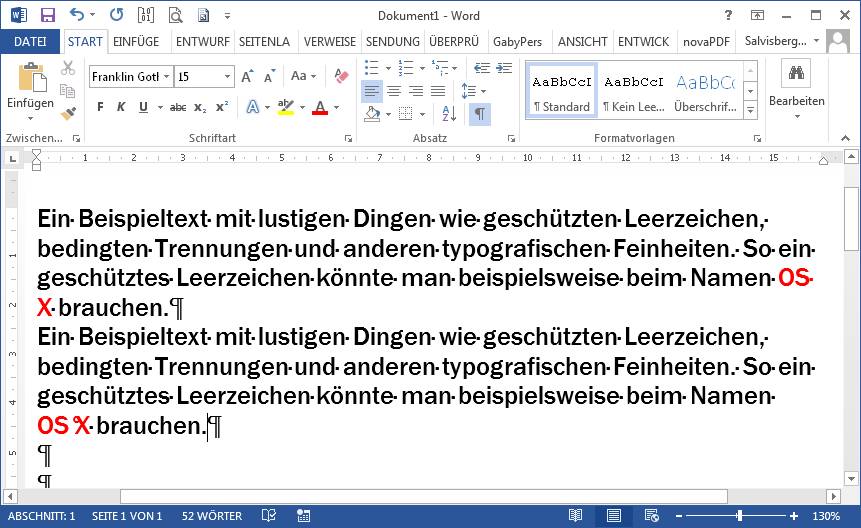
Task: Click the 52 WÖRTER word count
Action: tap(212, 516)
